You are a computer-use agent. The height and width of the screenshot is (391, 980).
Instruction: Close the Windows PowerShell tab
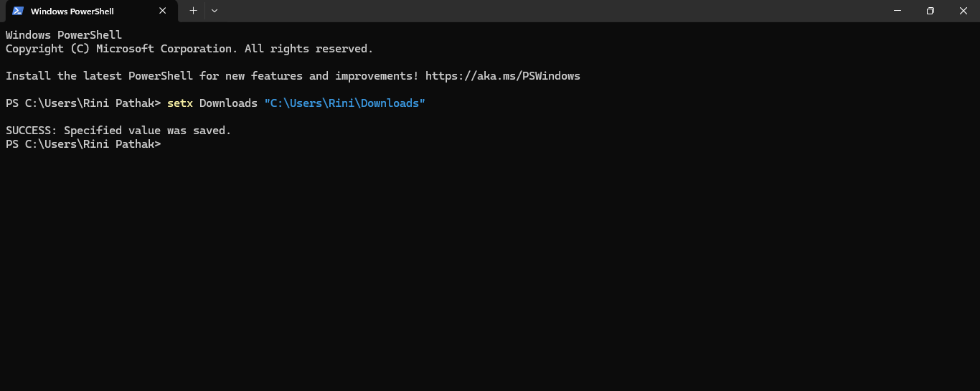click(x=163, y=11)
